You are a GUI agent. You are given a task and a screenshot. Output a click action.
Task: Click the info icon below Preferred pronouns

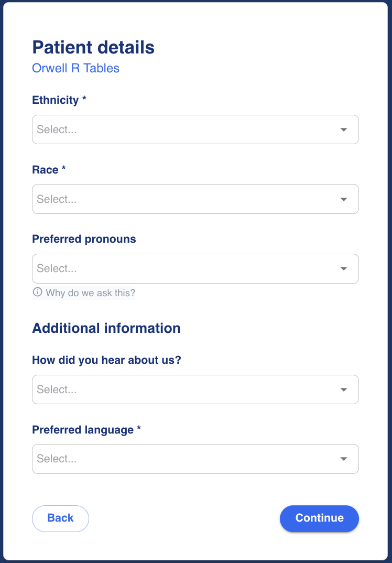click(37, 293)
